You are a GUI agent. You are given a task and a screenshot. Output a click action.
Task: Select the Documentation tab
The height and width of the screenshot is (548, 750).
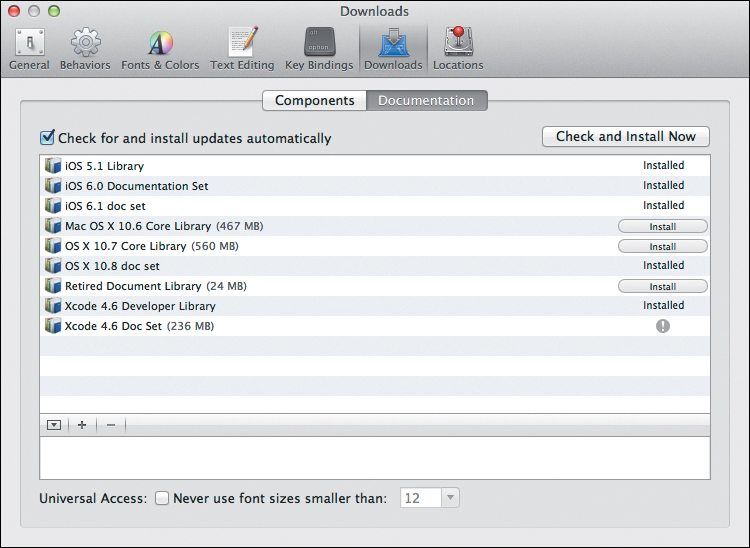tap(427, 100)
